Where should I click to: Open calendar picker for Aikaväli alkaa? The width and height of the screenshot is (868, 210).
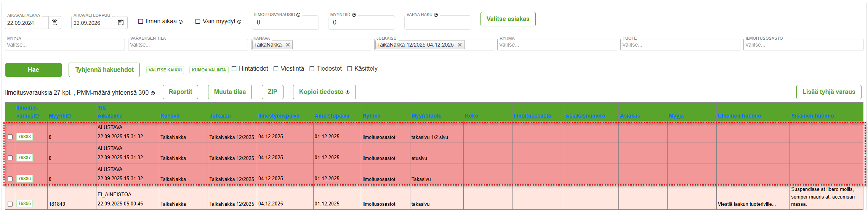(54, 23)
